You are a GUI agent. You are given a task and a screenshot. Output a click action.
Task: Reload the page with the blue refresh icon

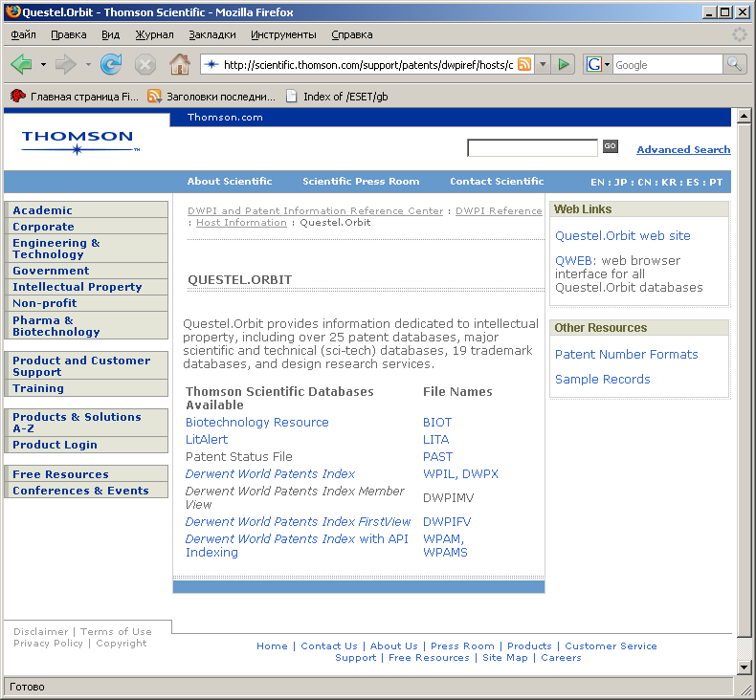(x=111, y=64)
